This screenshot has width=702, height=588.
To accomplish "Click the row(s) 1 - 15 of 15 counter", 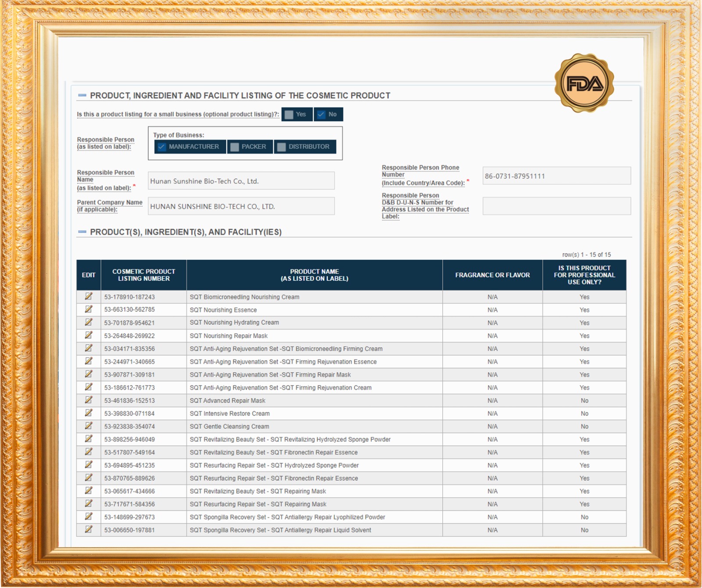I will [x=587, y=255].
